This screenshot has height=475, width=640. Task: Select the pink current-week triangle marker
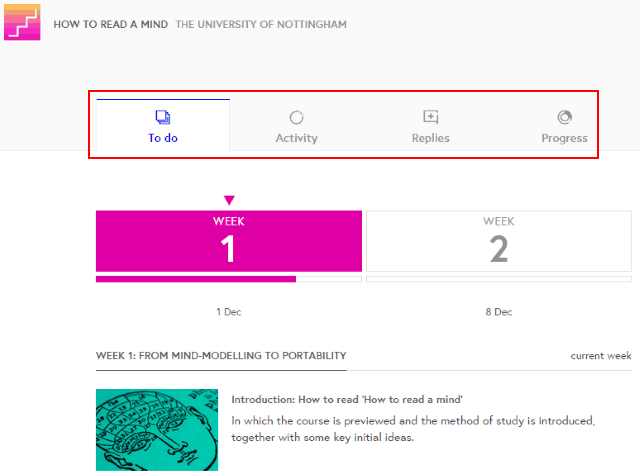point(229,200)
